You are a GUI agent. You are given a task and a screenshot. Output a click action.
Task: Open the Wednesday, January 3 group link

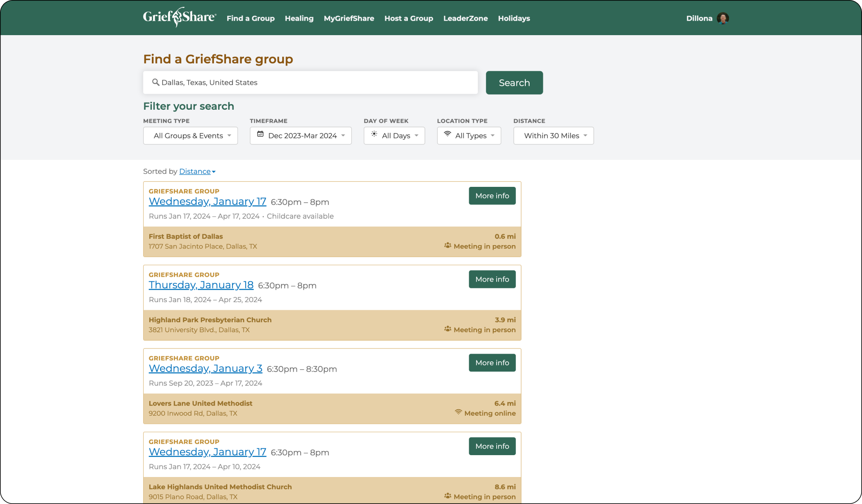(205, 369)
